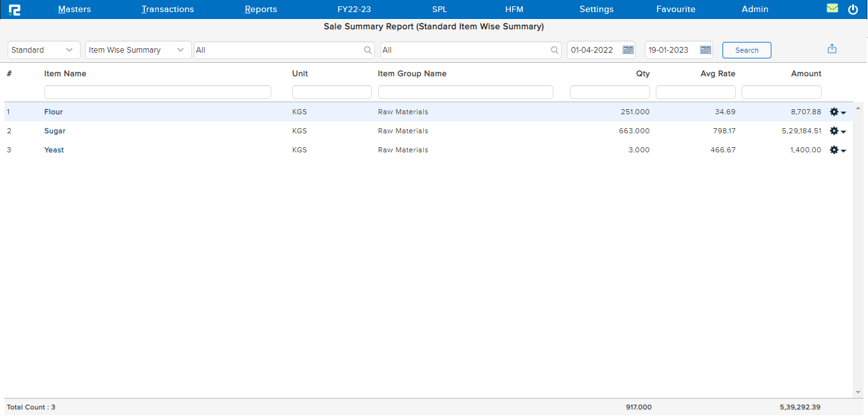Image resolution: width=868 pixels, height=417 pixels.
Task: Click the Search button
Action: 747,50
